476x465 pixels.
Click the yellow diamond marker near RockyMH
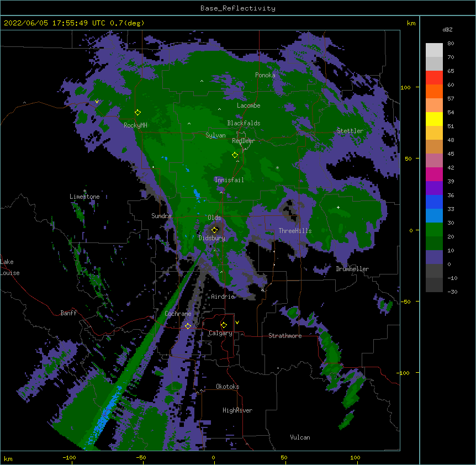(x=137, y=113)
